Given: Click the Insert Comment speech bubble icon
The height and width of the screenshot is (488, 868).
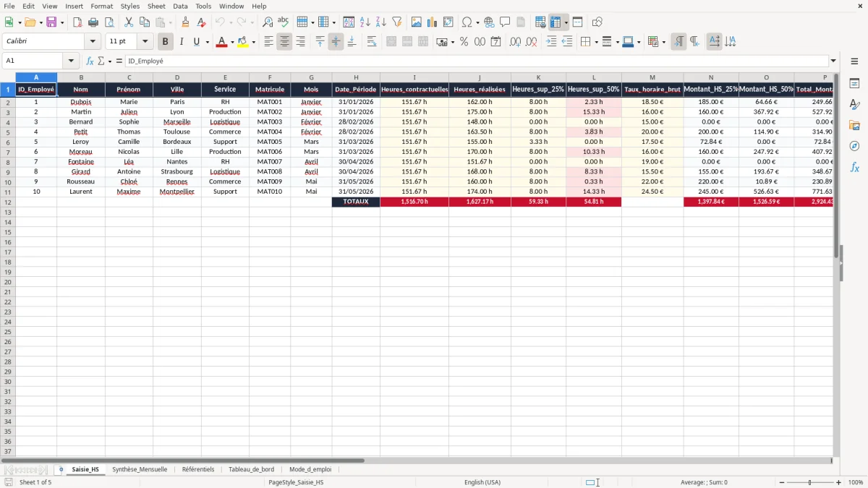Looking at the screenshot, I should pos(505,22).
